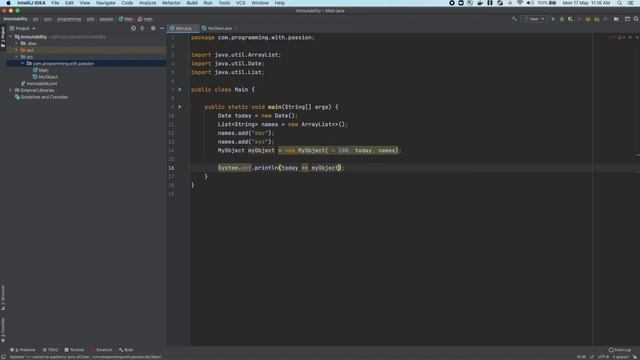640x360 pixels.
Task: Run with coverage using the shield icon
Action: [571, 19]
